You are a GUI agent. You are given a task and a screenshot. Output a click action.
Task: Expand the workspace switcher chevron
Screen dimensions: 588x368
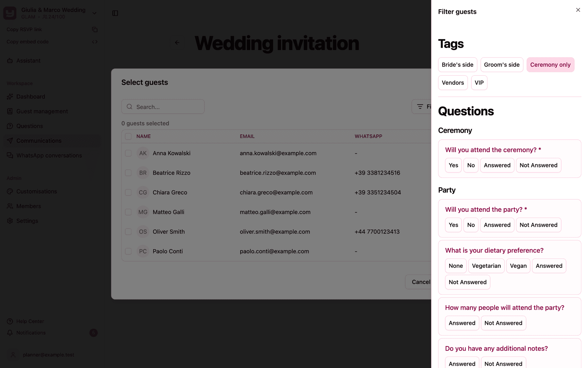(94, 13)
